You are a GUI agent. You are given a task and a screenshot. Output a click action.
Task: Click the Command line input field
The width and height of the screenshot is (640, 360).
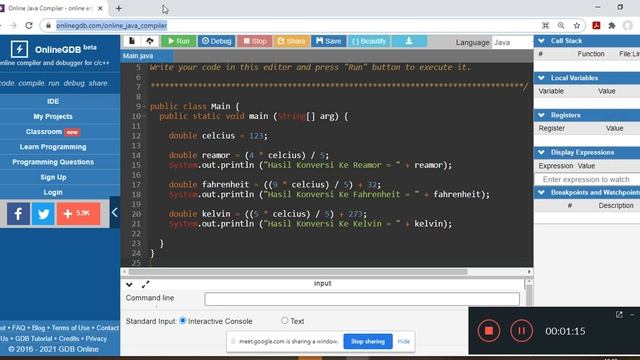click(362, 299)
